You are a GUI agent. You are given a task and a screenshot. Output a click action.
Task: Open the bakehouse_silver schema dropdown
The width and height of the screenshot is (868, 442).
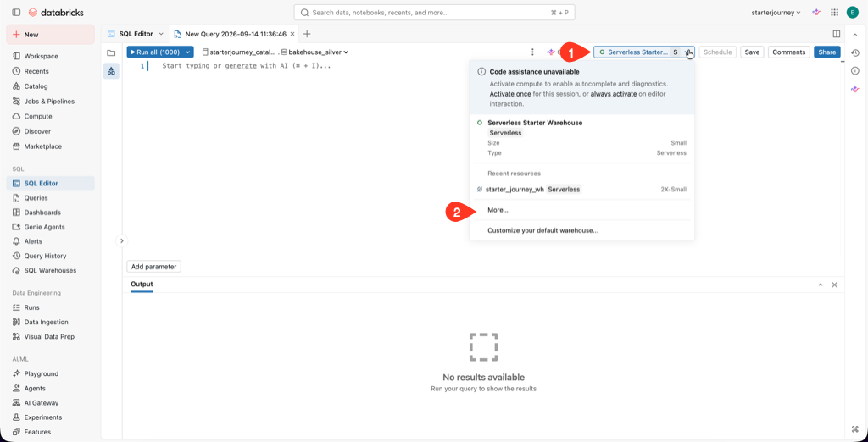(x=314, y=52)
